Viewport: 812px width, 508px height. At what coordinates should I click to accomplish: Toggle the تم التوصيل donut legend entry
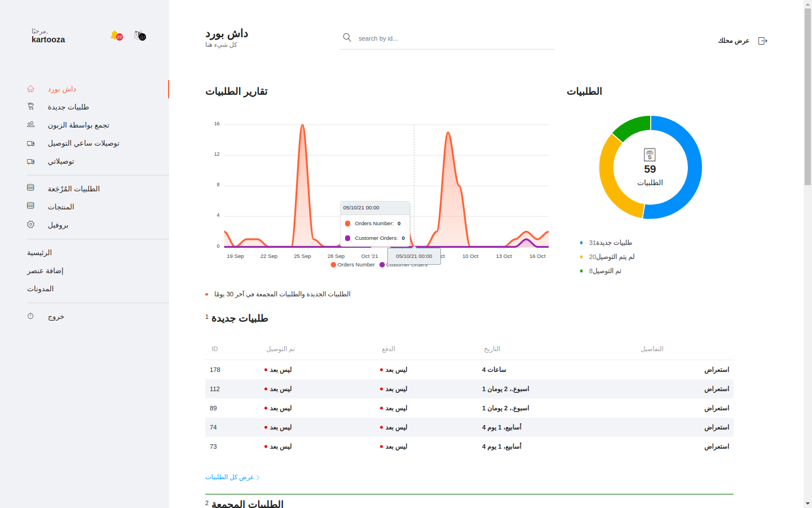(604, 271)
